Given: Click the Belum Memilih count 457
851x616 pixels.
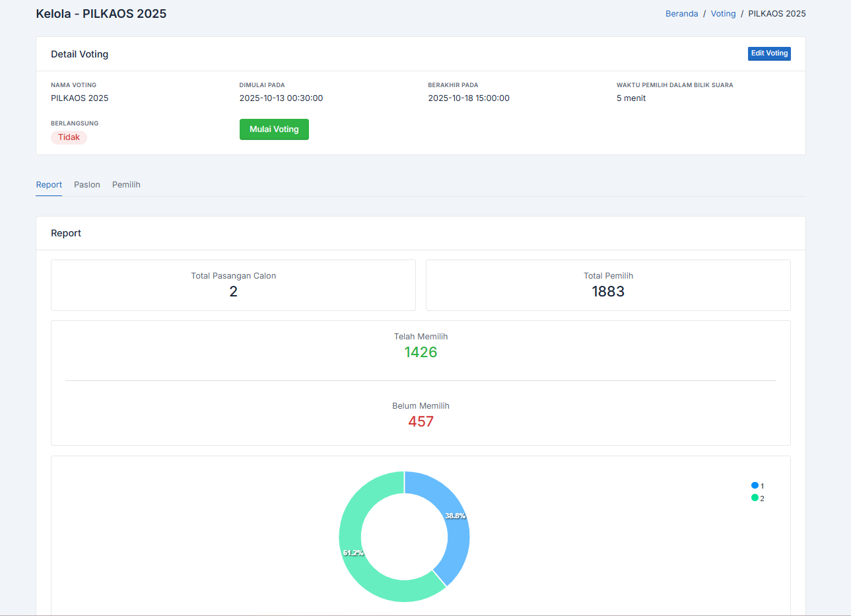Looking at the screenshot, I should pos(421,422).
